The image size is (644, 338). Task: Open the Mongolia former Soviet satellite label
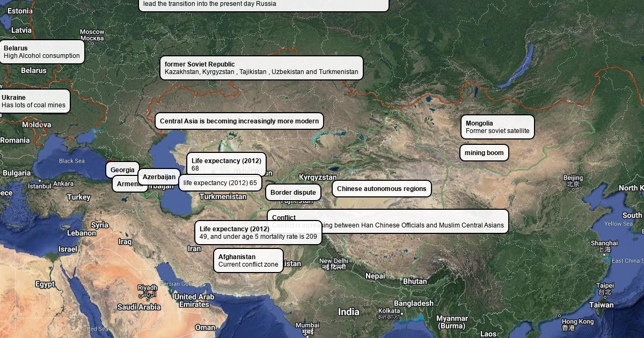(x=497, y=127)
